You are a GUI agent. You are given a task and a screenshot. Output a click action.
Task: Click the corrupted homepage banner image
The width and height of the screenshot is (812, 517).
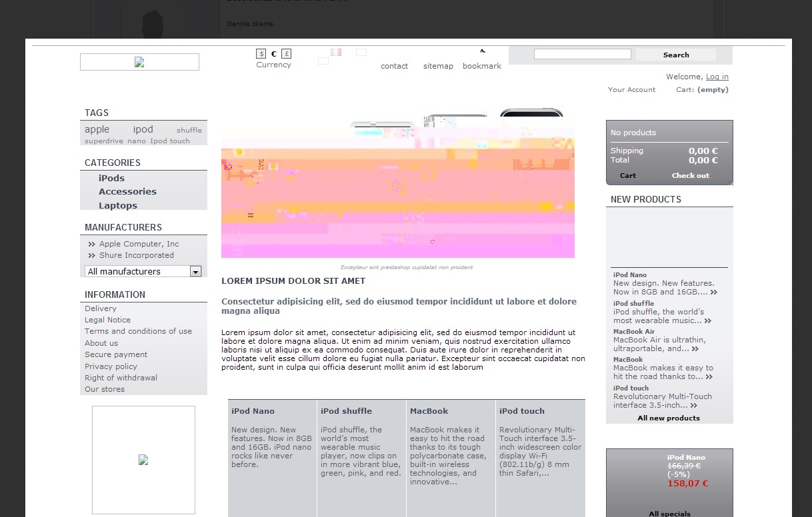click(398, 183)
